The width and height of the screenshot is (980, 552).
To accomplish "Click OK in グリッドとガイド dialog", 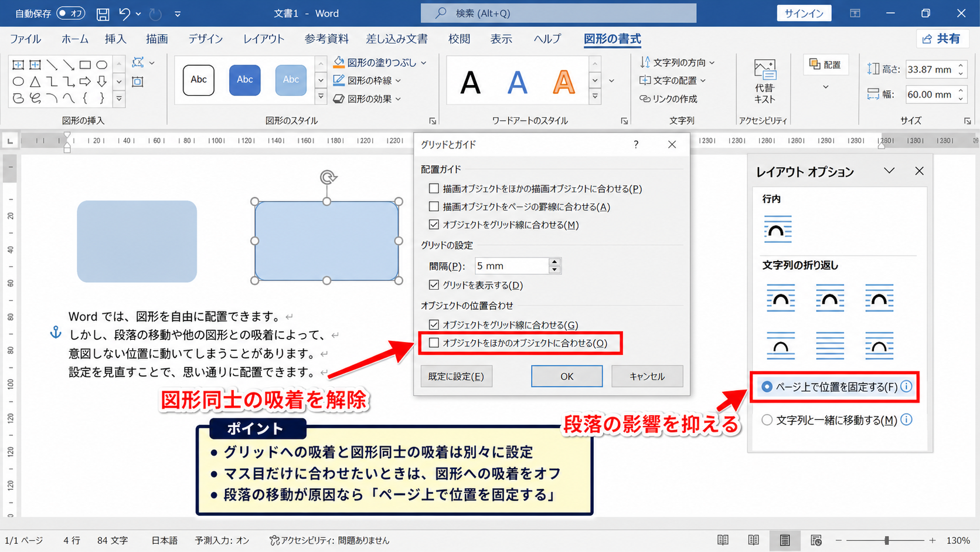I will (x=567, y=376).
